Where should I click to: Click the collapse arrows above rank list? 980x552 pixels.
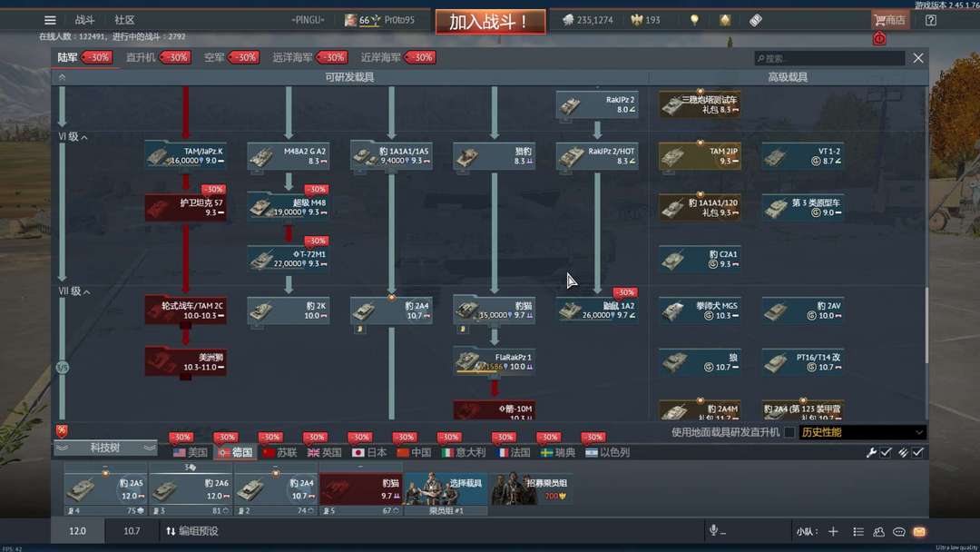(62, 77)
